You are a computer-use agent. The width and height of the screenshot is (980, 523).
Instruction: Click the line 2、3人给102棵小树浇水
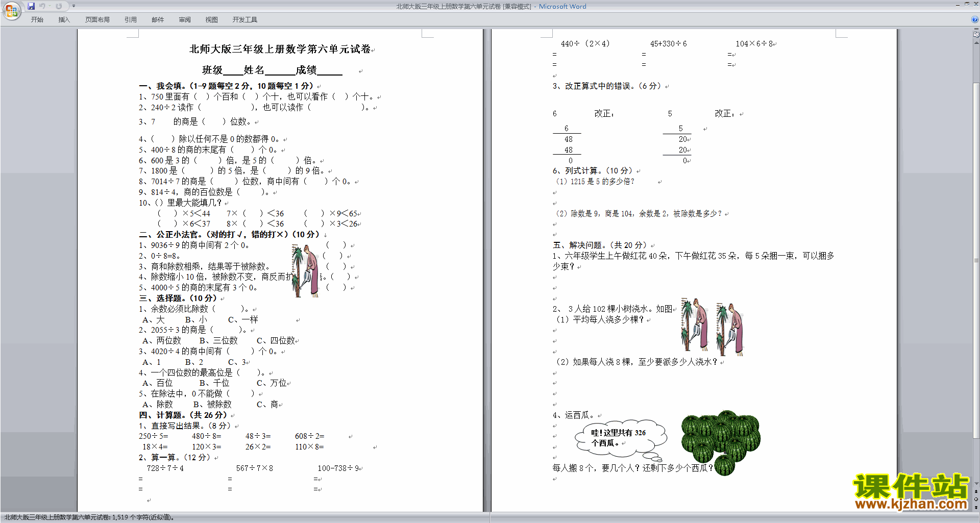click(x=612, y=309)
